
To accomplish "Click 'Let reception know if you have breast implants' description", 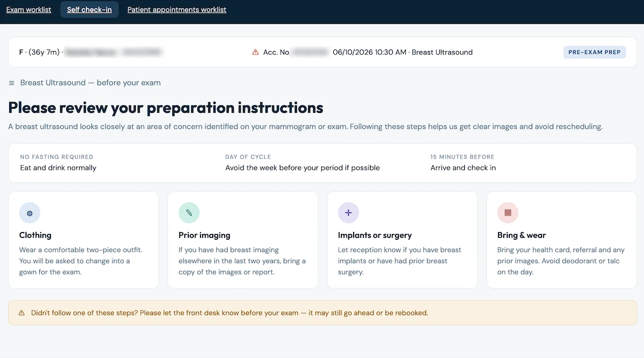I will click(400, 261).
